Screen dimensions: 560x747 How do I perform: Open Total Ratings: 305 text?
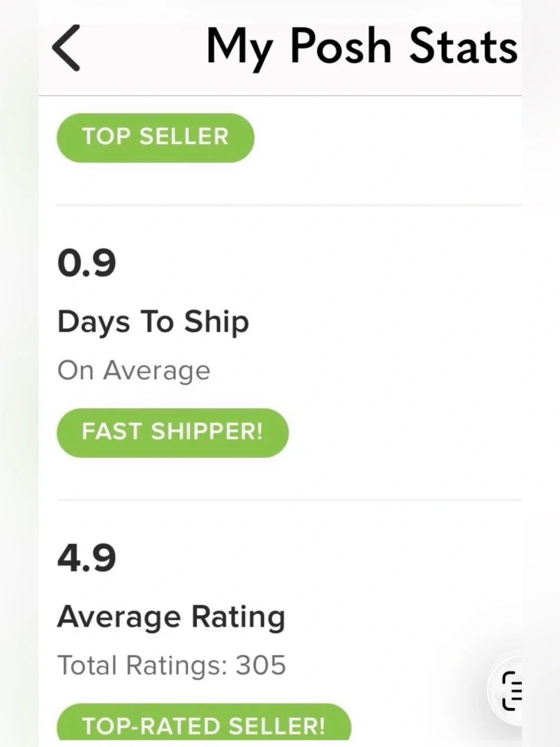(172, 665)
